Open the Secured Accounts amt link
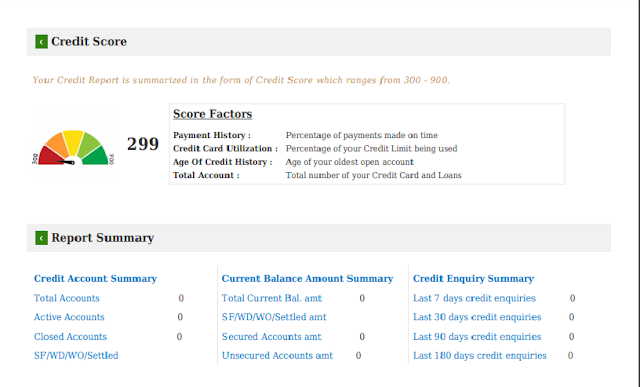This screenshot has height=387, width=640. tap(271, 337)
